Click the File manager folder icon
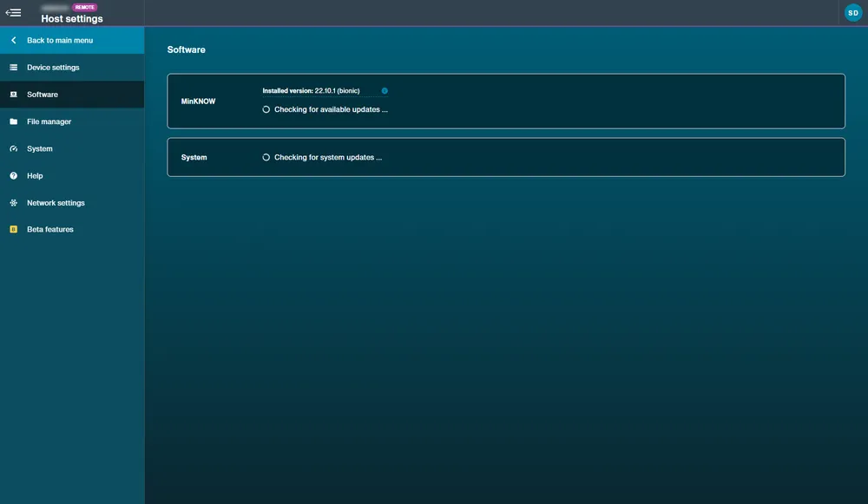Viewport: 868px width, 504px height. 13,121
